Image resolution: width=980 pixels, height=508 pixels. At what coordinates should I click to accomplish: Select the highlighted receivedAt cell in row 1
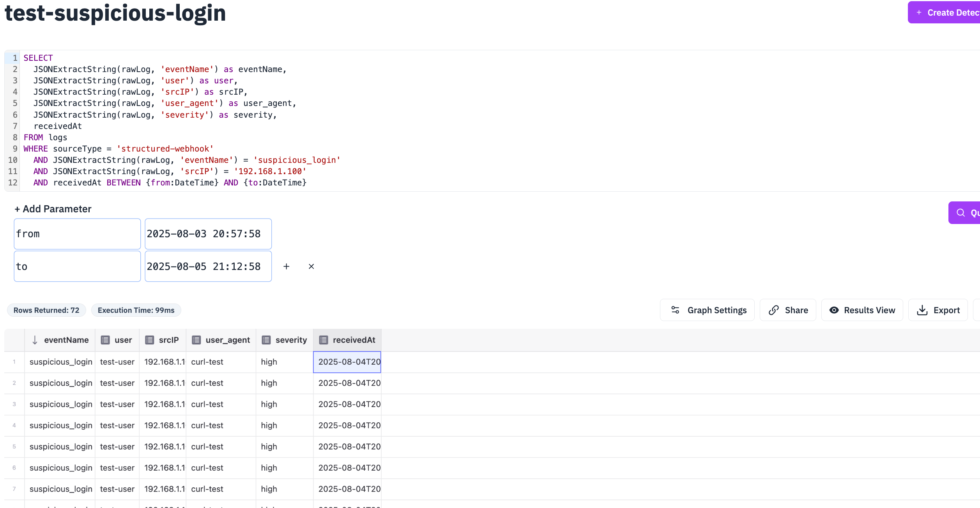pyautogui.click(x=347, y=362)
